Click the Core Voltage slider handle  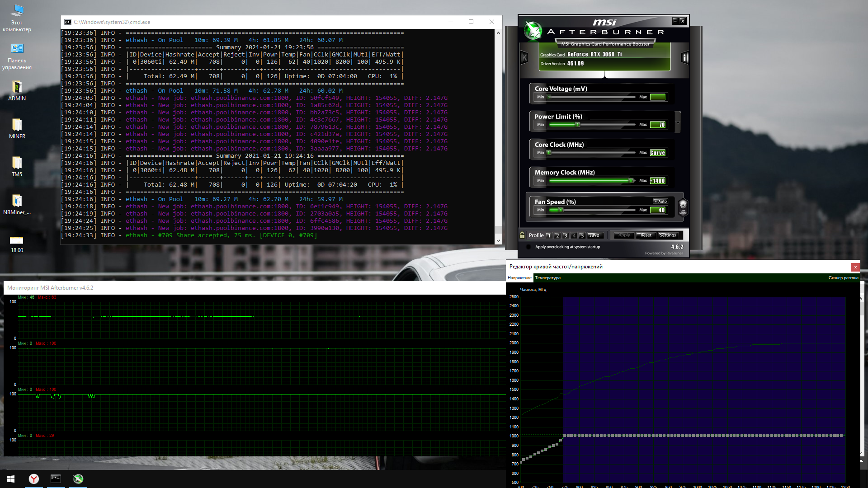coord(550,97)
